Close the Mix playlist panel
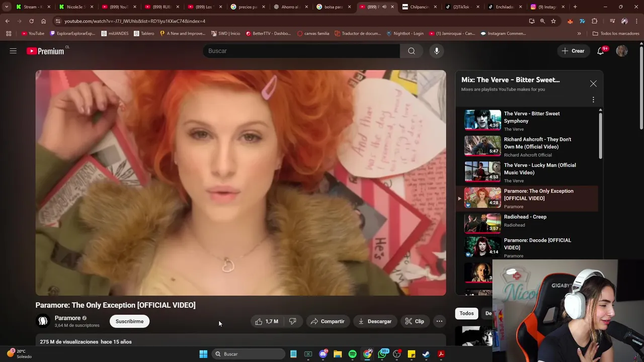Screen dimensions: 644x362 pyautogui.click(x=593, y=84)
